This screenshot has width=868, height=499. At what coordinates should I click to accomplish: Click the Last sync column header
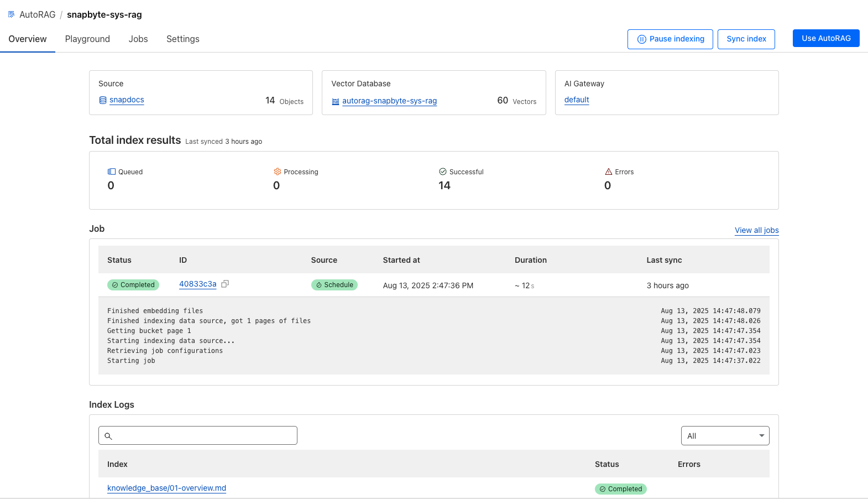click(664, 260)
